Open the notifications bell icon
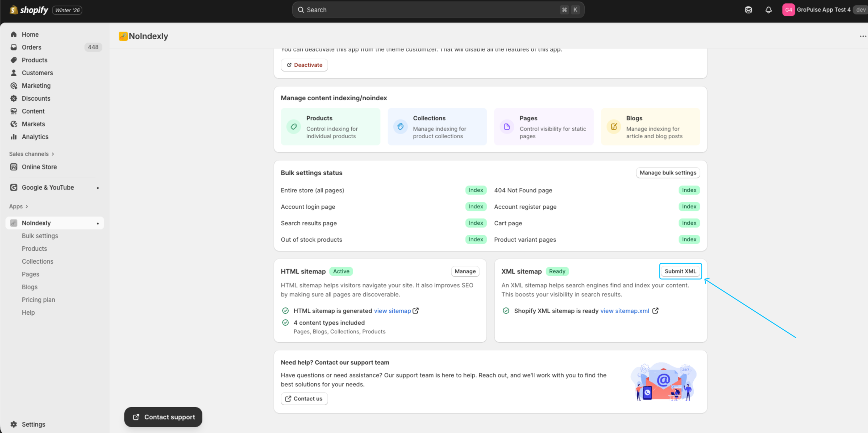This screenshot has width=868, height=433. click(768, 10)
